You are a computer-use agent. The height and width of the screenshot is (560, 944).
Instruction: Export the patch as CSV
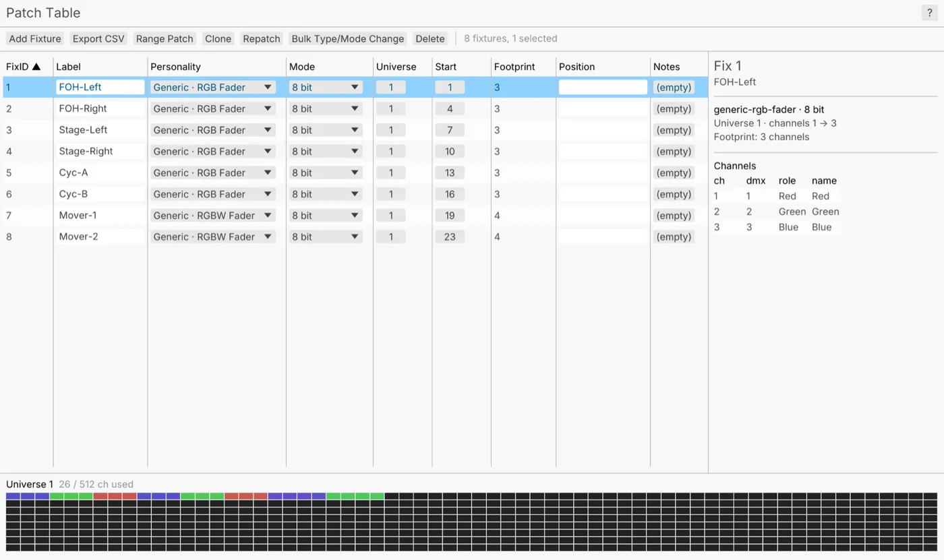tap(98, 38)
